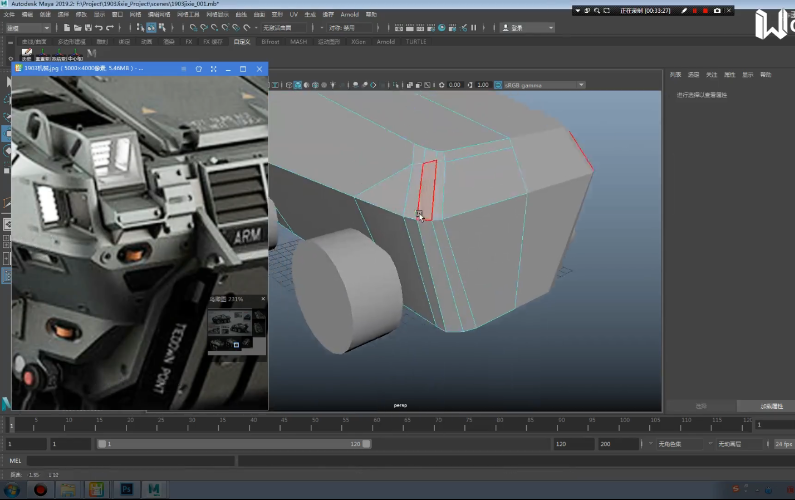The image size is (795, 500).
Task: Click the playback range slider bar
Action: (235, 443)
